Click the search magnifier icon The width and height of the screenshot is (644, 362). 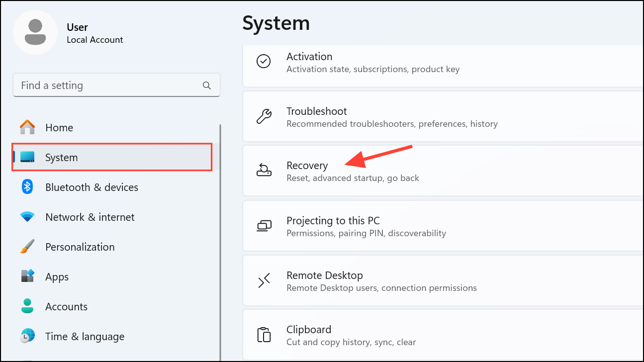[x=207, y=86]
